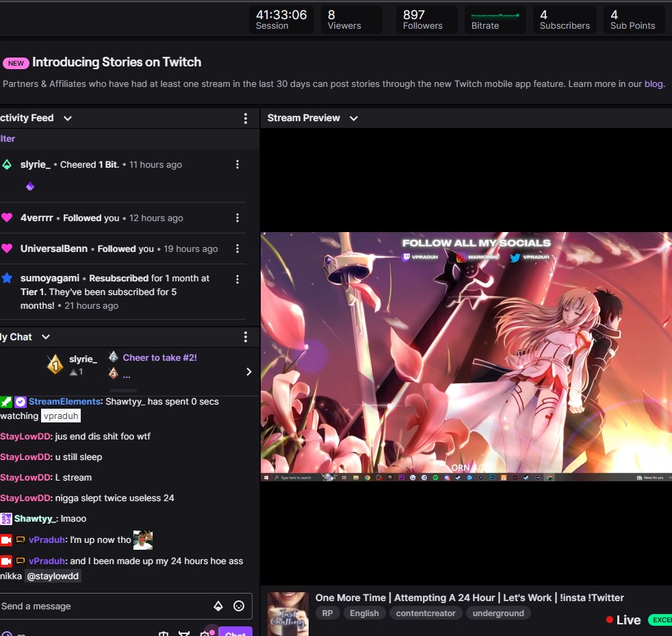Open the blog link in Stories announcement

[x=654, y=84]
